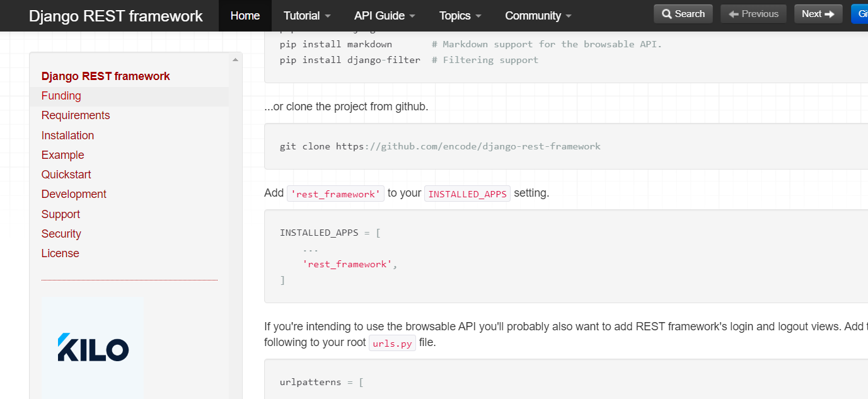Jump to the Installation section
868x399 pixels.
click(x=67, y=136)
